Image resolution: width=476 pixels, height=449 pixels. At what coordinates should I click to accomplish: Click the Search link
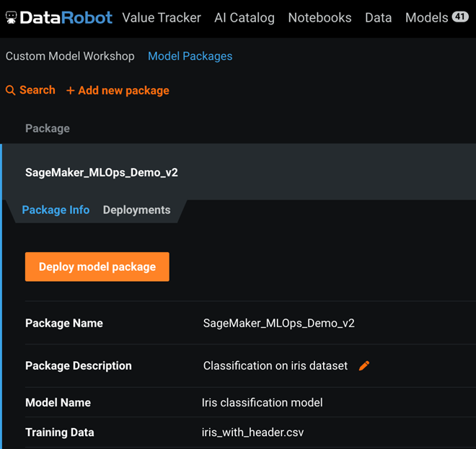37,90
